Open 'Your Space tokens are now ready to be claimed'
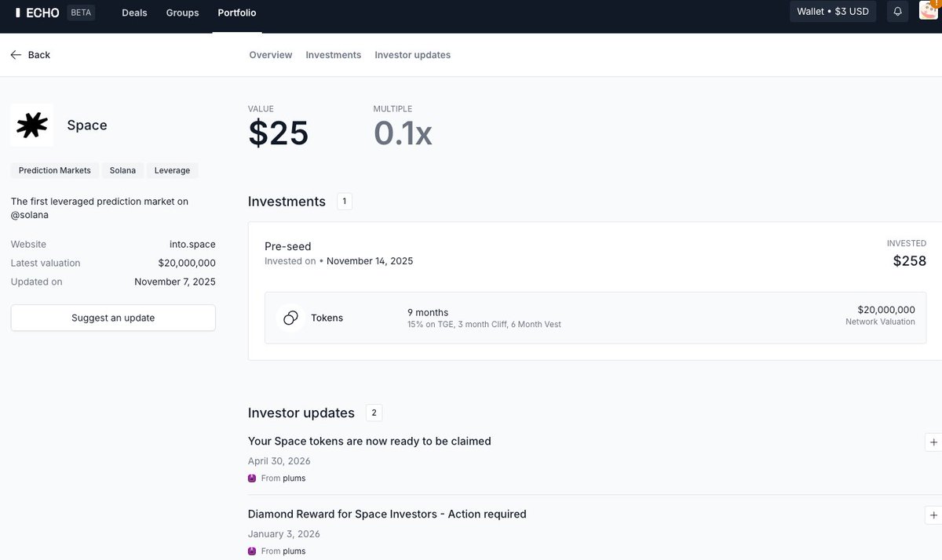This screenshot has width=942, height=560. pos(370,441)
